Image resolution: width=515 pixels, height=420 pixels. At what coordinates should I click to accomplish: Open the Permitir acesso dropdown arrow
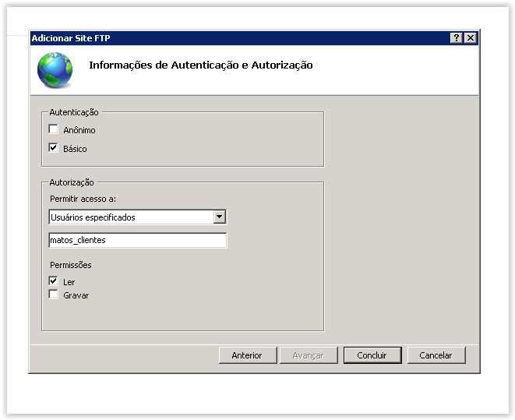[220, 217]
